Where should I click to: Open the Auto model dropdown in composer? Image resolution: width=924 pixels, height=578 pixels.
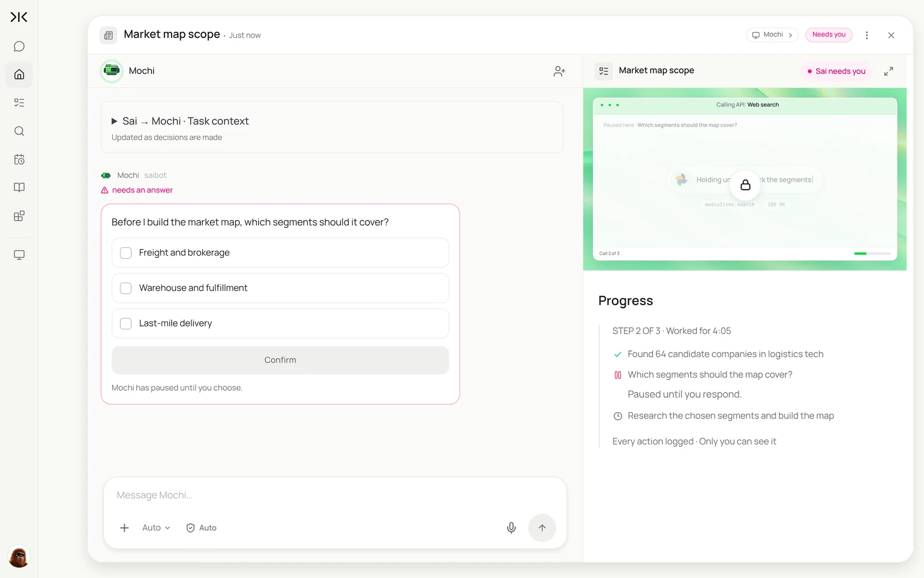tap(156, 528)
